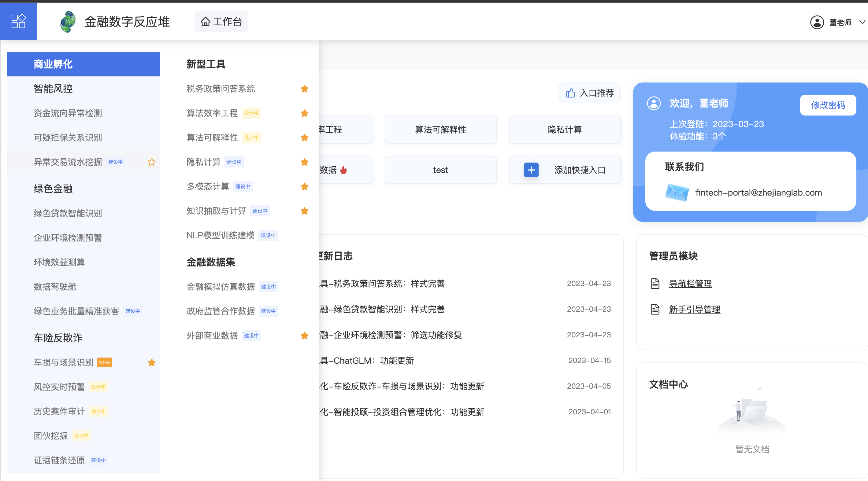Toggle star for 外部商业数据
The width and height of the screenshot is (868, 481).
305,335
